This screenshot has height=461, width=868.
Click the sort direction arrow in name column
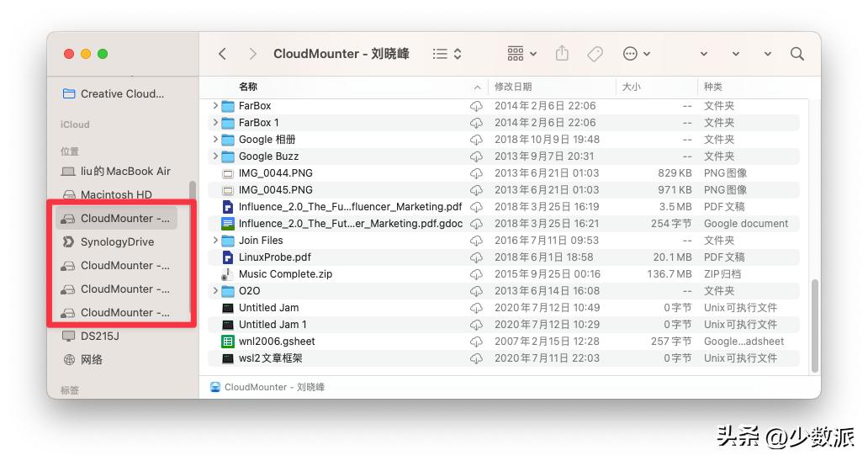pos(477,87)
